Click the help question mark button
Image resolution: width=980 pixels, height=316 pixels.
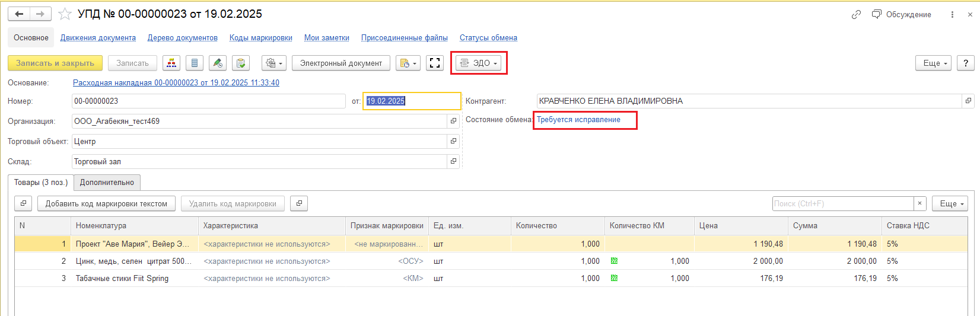click(x=966, y=63)
